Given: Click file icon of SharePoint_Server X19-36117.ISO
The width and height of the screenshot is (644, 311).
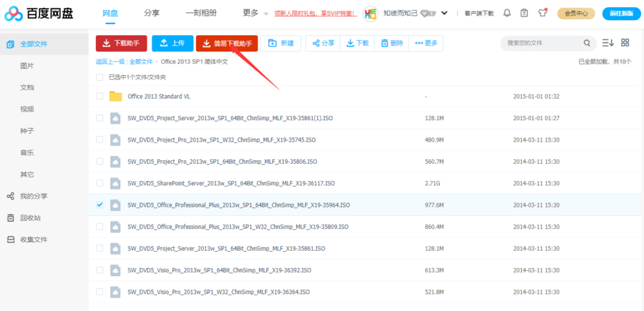Looking at the screenshot, I should click(x=116, y=183).
